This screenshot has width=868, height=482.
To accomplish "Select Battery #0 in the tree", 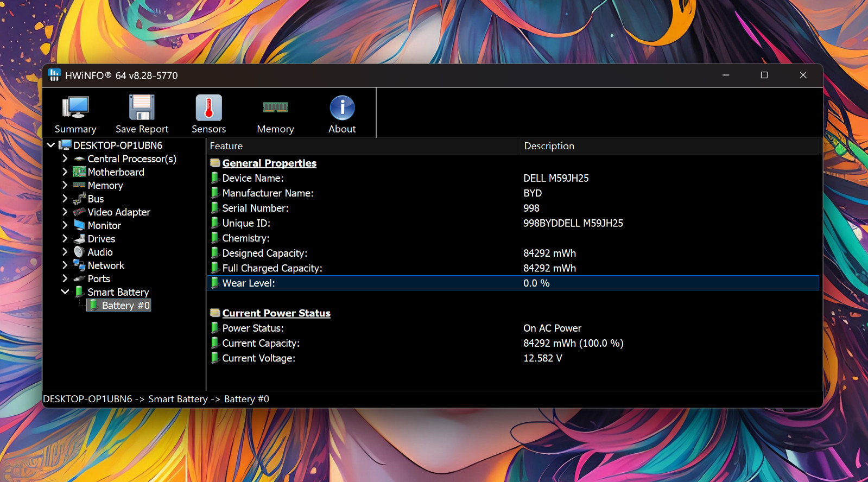I will [x=119, y=306].
